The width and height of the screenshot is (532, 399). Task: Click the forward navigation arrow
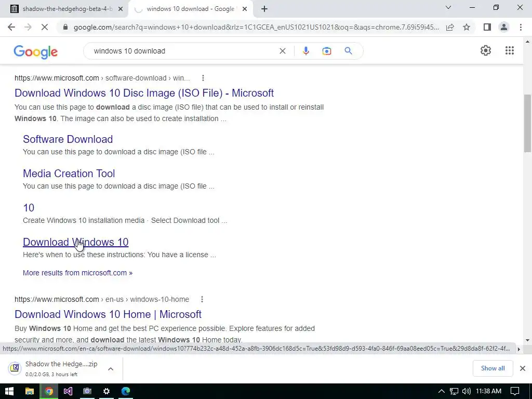[x=28, y=27]
